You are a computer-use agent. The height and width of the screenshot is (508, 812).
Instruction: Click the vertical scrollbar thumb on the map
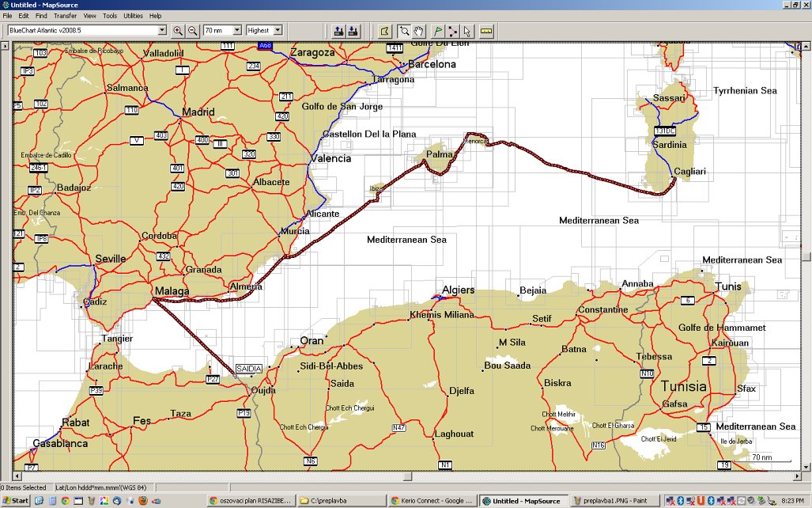click(x=806, y=256)
